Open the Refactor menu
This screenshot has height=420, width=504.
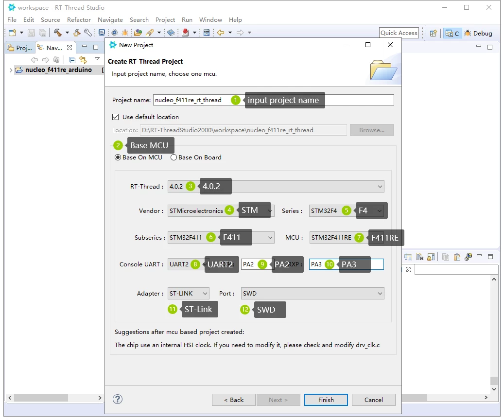(79, 19)
